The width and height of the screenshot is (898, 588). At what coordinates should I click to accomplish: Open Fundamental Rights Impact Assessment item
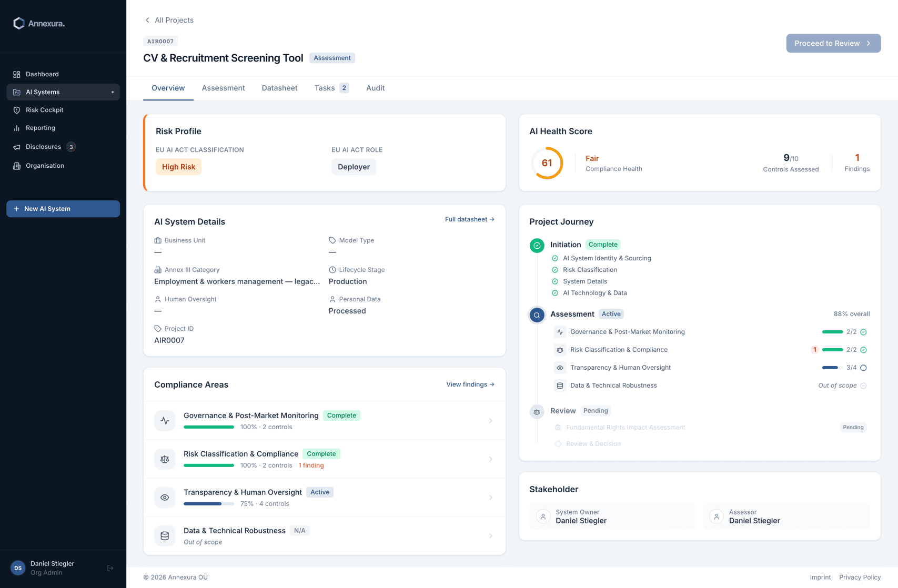coord(625,428)
